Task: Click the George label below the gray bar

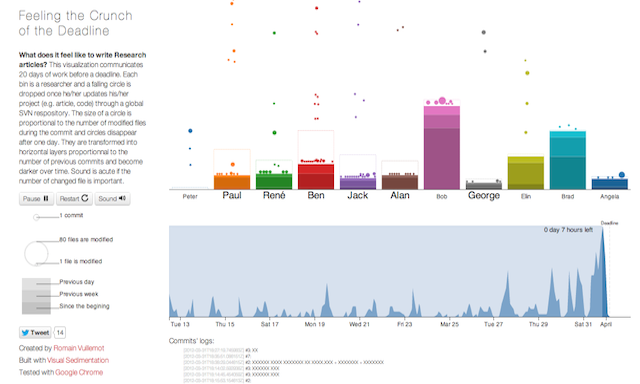Action: [x=484, y=195]
